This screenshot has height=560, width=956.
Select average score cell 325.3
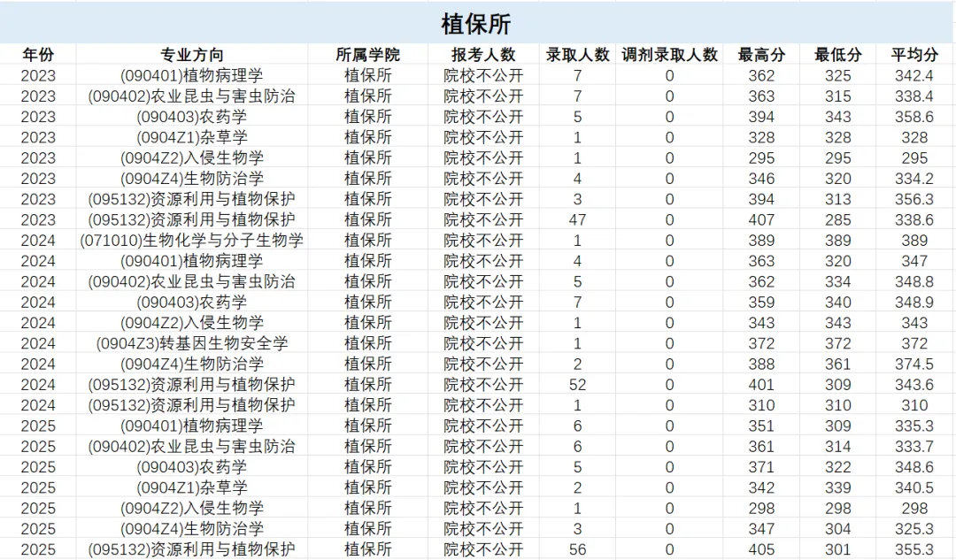914,528
